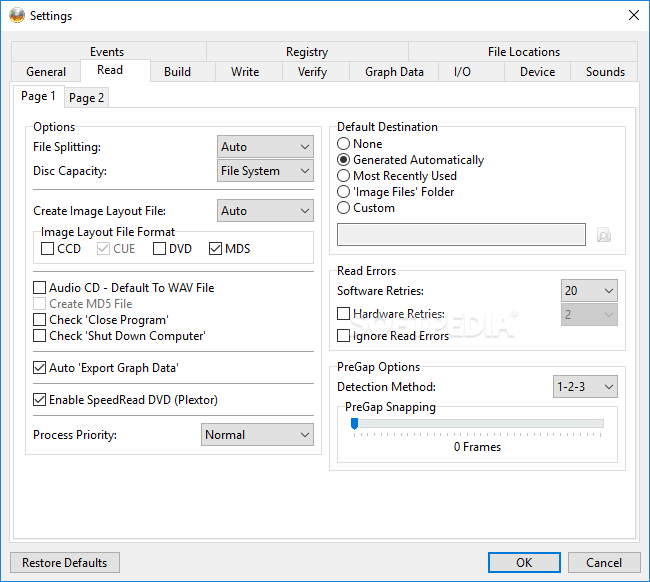Expand the Software Retries dropdown
Screen dimensions: 650x582
(589, 291)
